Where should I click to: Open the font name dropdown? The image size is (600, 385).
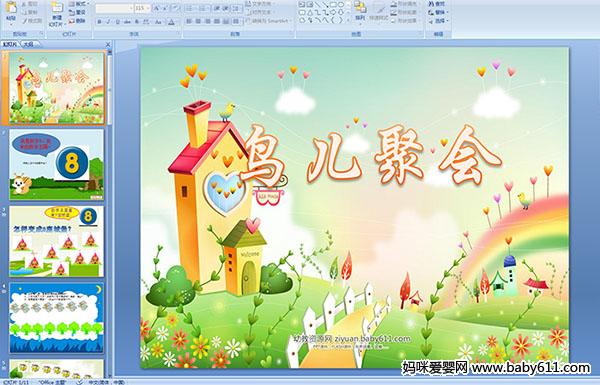(x=131, y=8)
